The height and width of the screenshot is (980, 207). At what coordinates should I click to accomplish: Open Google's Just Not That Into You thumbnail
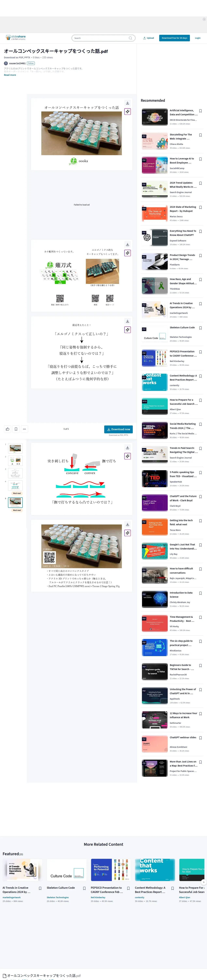pyautogui.click(x=155, y=551)
